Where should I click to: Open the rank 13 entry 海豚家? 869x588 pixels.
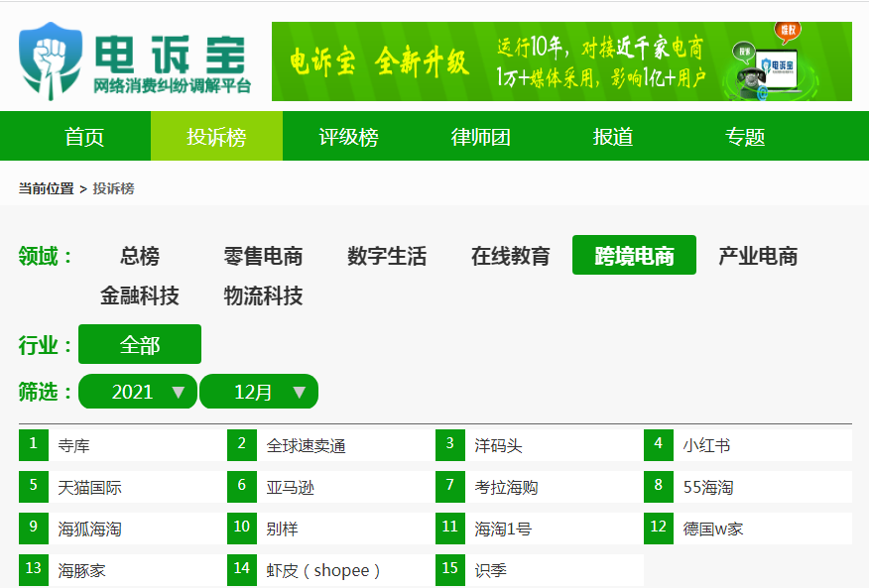click(x=123, y=570)
